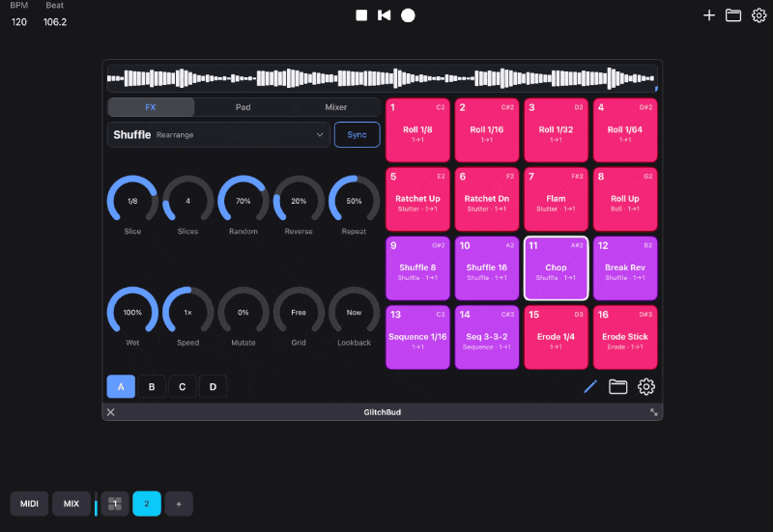Trigger pad 16 Erode Stick

tap(625, 337)
